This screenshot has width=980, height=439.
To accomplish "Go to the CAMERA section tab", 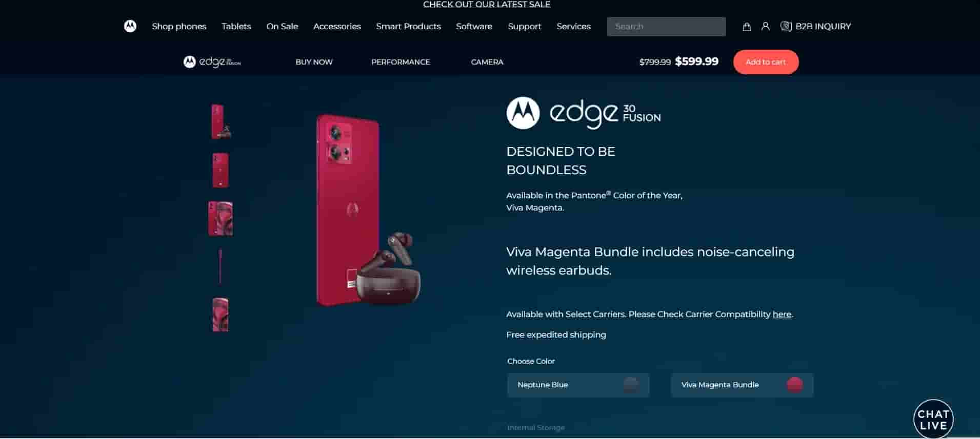I will click(x=487, y=62).
